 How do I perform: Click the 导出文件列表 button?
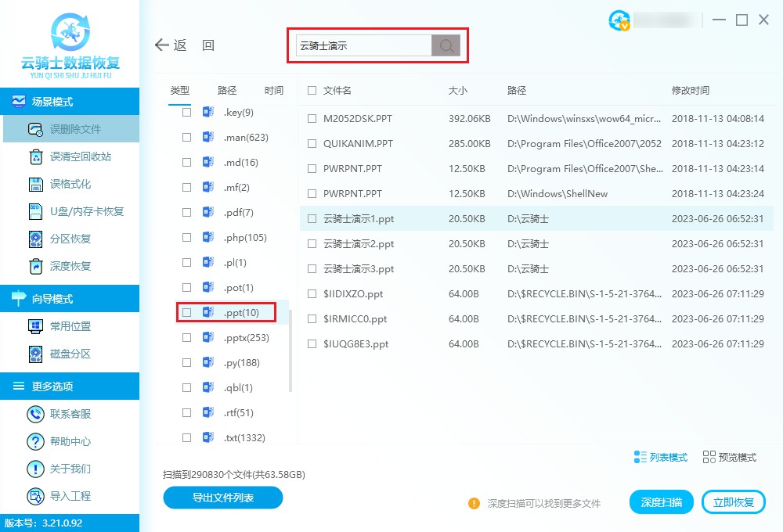222,498
